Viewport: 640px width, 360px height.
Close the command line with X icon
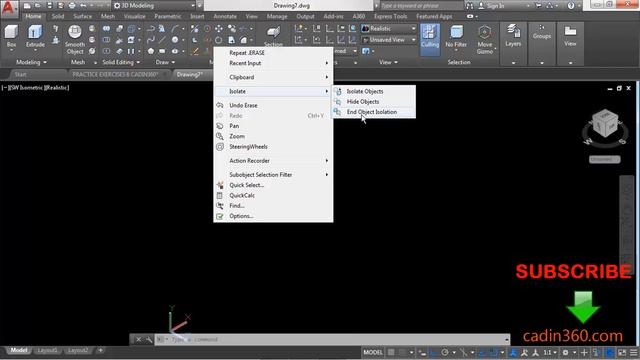(x=138, y=339)
